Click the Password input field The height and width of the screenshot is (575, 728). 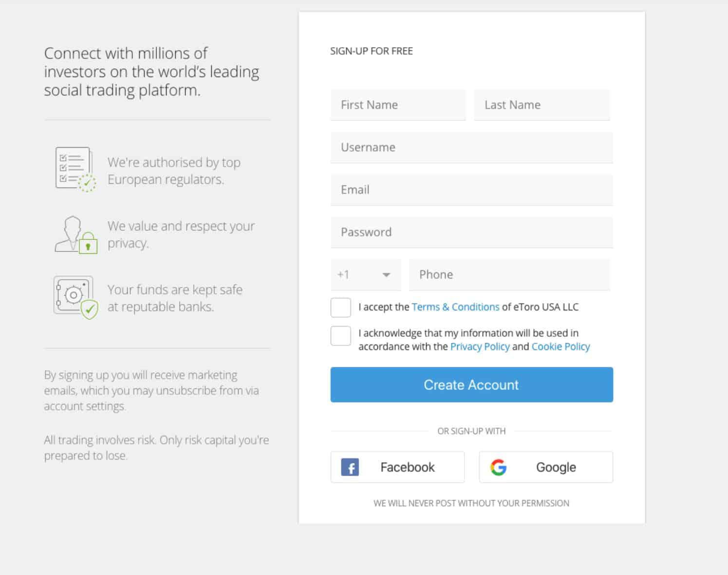pos(471,232)
